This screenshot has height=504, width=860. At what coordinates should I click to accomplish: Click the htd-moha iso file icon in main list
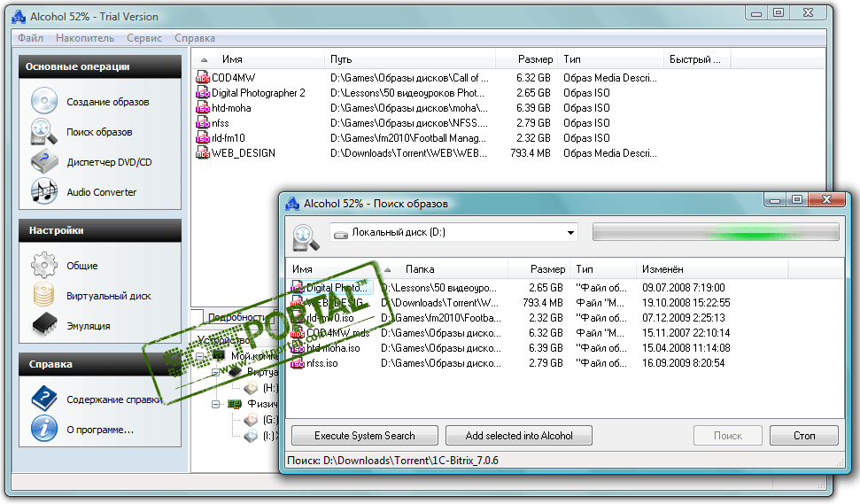pos(203,107)
